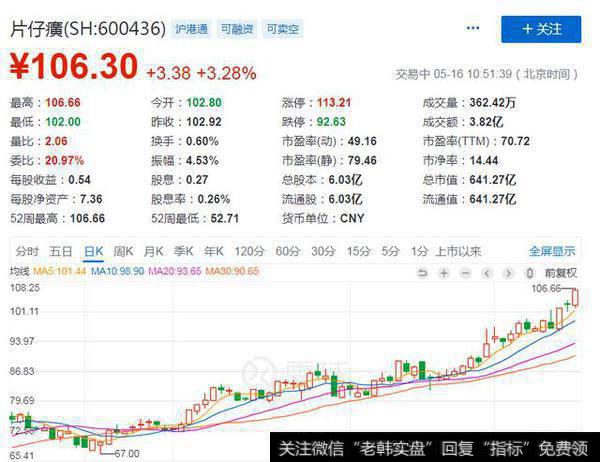Show the 上市以来 full history chart

coord(458,251)
